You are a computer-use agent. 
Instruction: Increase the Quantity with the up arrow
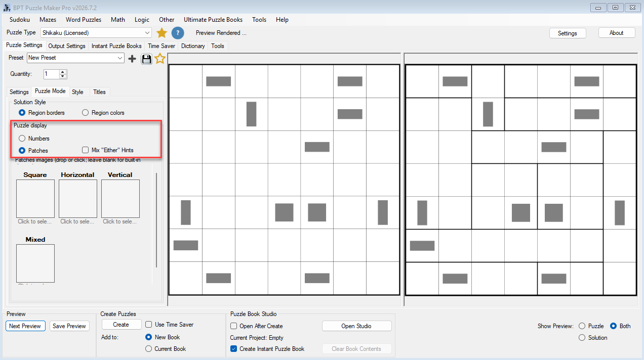[x=63, y=72]
